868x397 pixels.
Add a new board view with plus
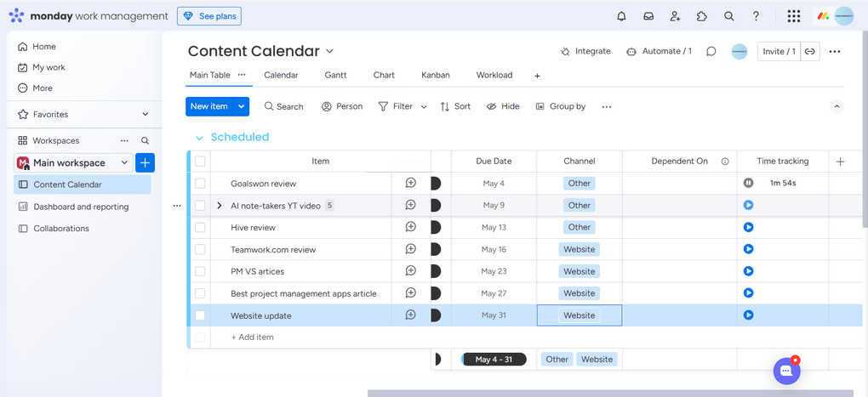point(537,76)
